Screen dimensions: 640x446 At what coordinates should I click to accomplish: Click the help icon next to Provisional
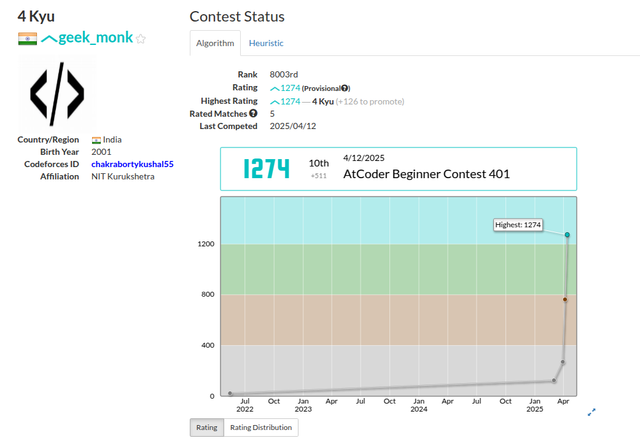(346, 88)
